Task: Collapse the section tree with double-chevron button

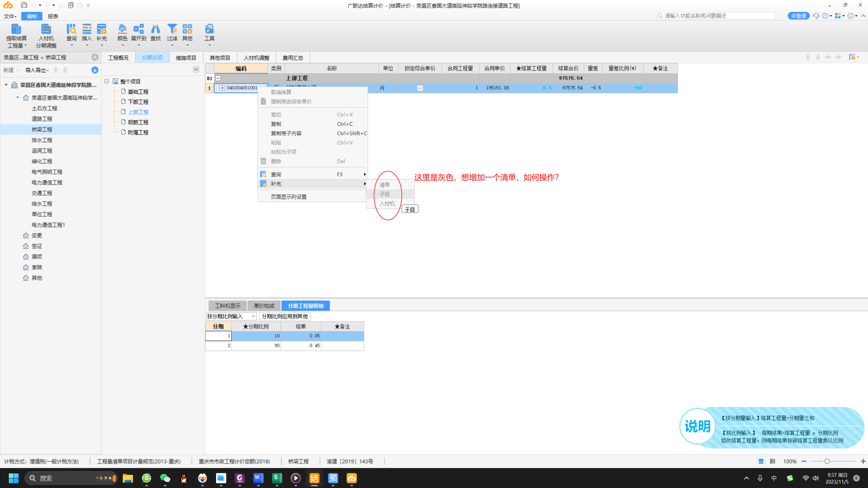Action: click(x=196, y=69)
